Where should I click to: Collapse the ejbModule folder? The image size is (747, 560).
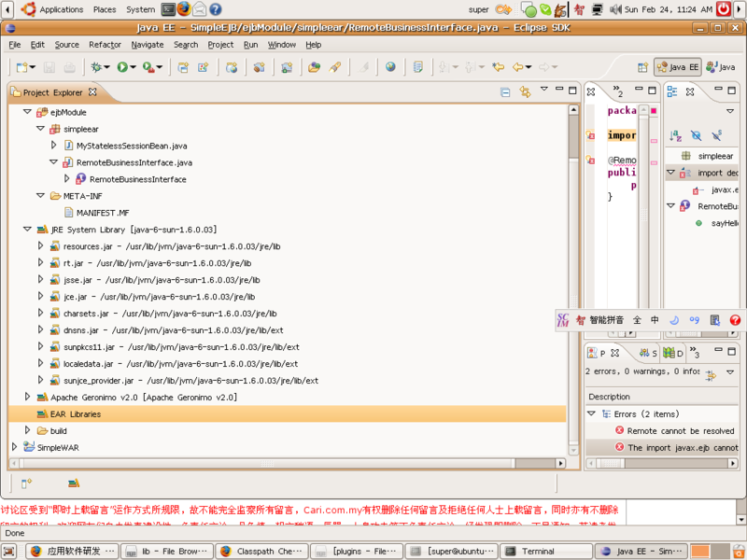(27, 112)
